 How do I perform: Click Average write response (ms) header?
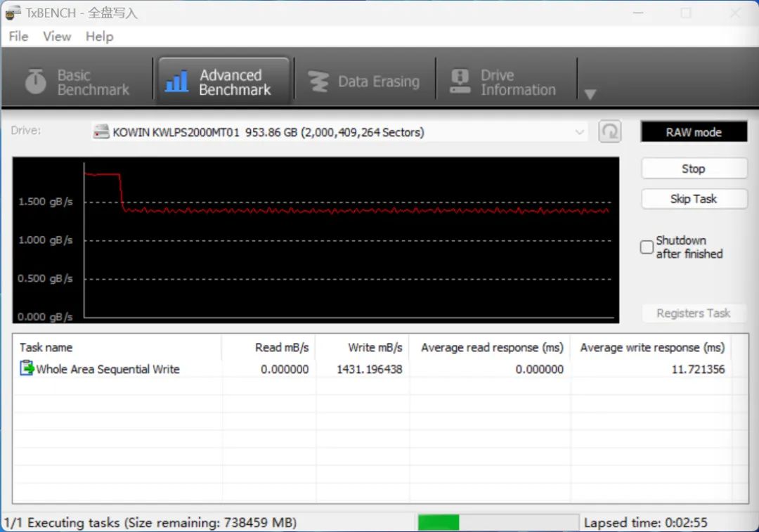(x=651, y=348)
